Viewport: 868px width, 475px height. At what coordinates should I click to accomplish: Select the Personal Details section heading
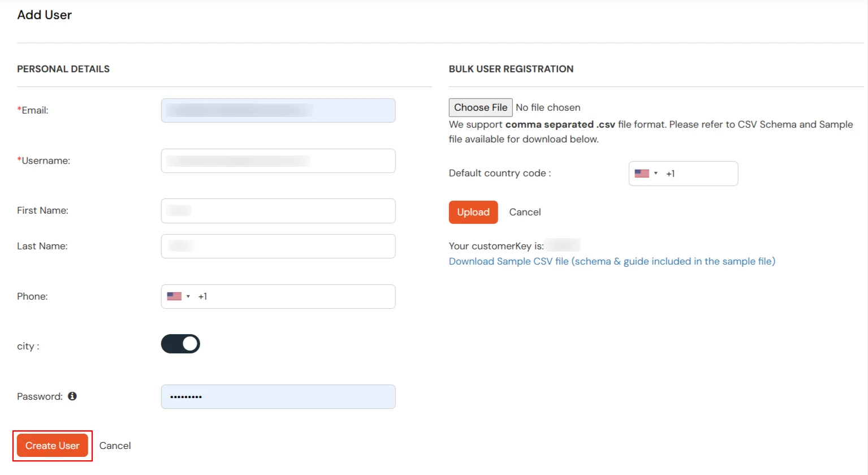point(63,68)
